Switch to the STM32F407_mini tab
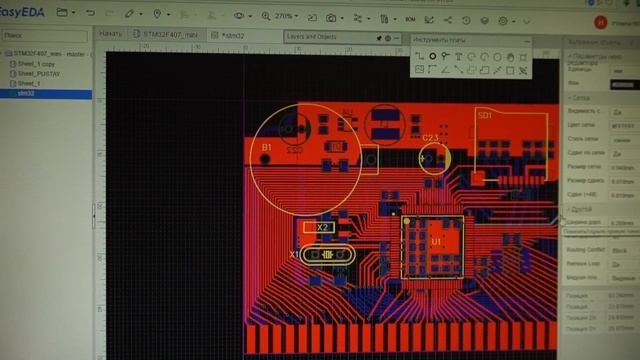The width and height of the screenshot is (640, 360). (166, 35)
